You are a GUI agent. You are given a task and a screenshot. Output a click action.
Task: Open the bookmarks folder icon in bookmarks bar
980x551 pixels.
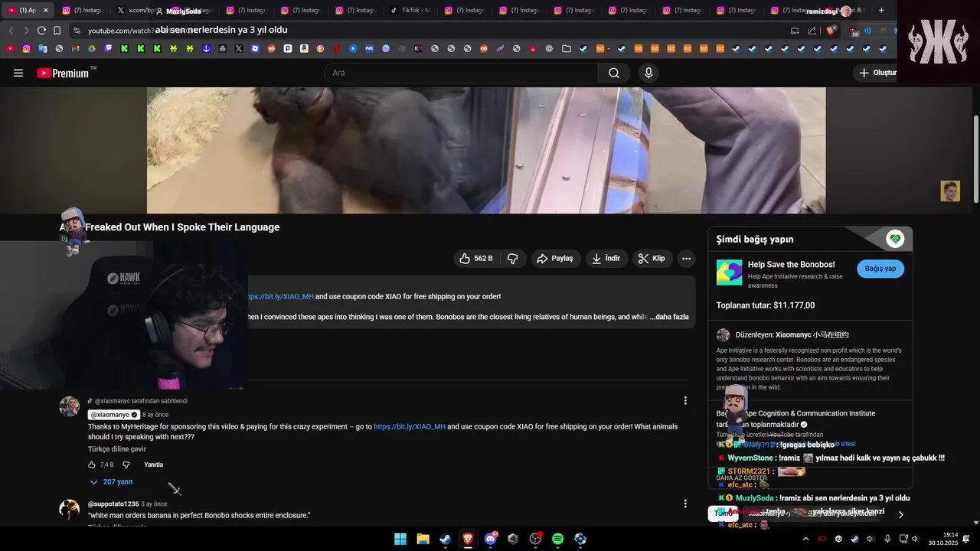coord(566,48)
